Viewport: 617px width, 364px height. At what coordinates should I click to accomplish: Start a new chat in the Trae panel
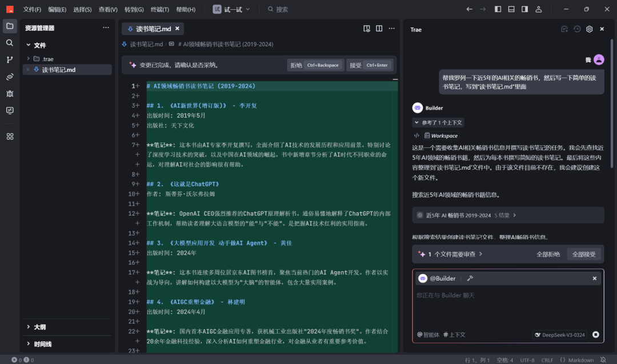tap(564, 29)
